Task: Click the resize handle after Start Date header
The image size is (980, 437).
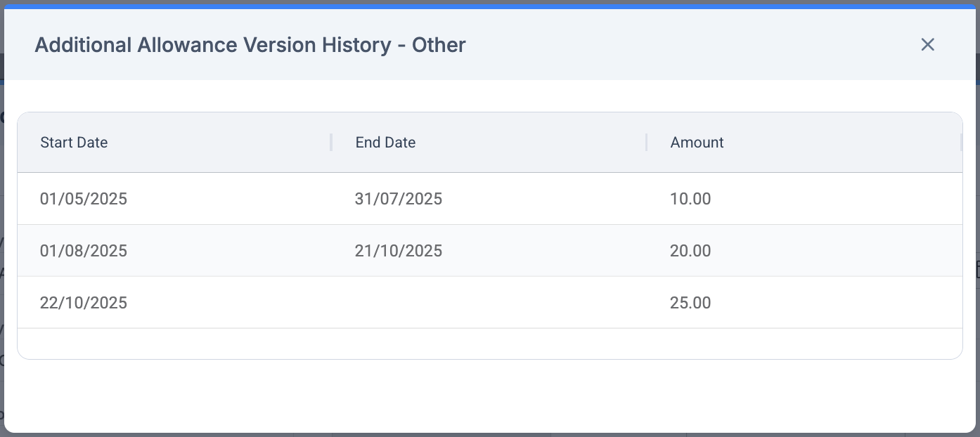Action: pos(331,143)
